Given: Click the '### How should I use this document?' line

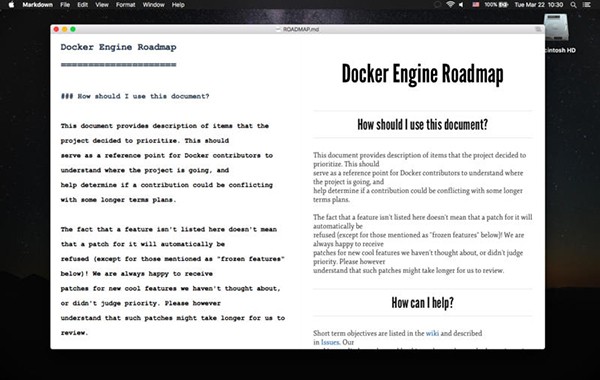Looking at the screenshot, I should [x=135, y=96].
